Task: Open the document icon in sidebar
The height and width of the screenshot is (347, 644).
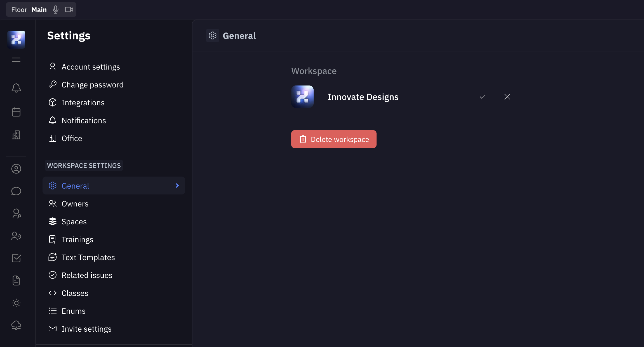Action: [x=16, y=281]
